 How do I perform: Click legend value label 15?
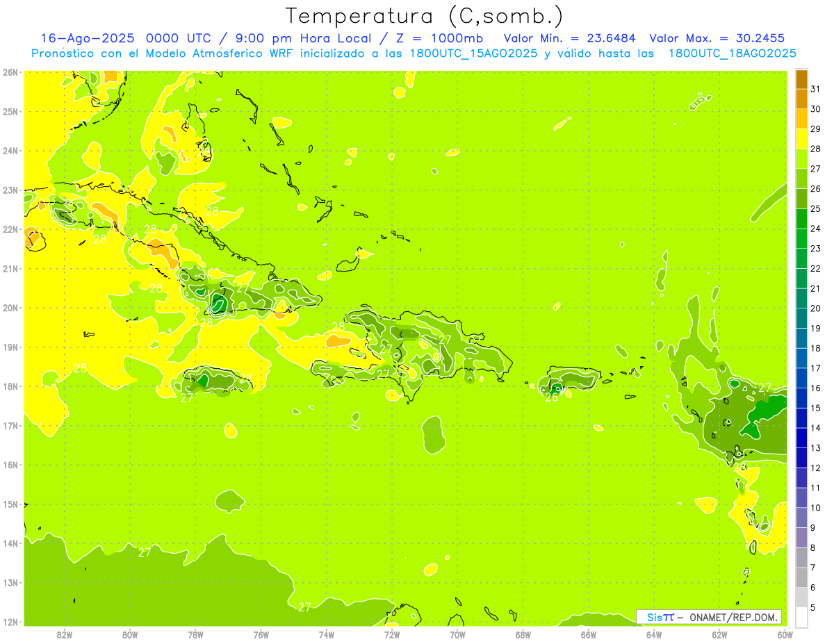pyautogui.click(x=815, y=408)
